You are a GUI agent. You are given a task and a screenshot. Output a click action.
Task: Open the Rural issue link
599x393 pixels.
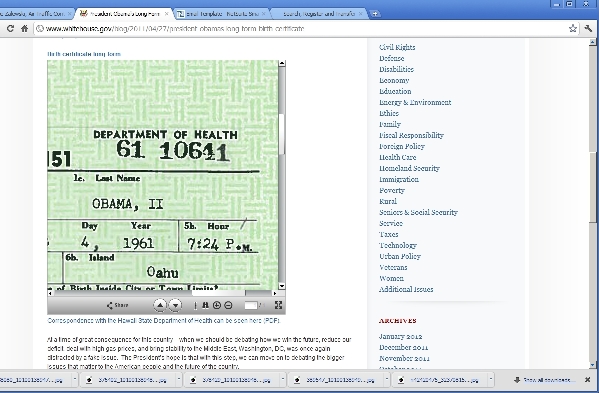coord(388,201)
